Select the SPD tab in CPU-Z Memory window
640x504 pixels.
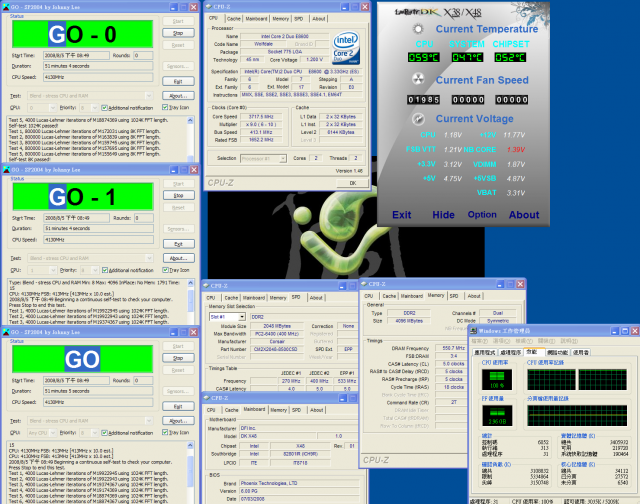[454, 296]
